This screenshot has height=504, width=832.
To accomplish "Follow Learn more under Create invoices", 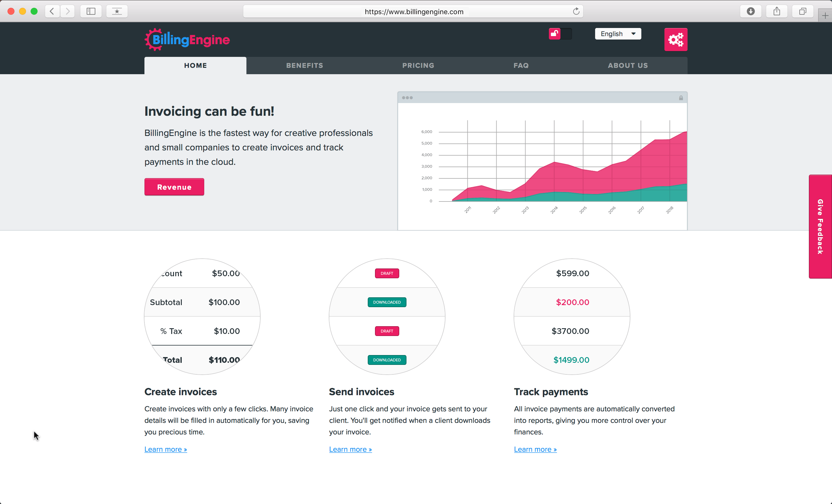I will coord(166,449).
